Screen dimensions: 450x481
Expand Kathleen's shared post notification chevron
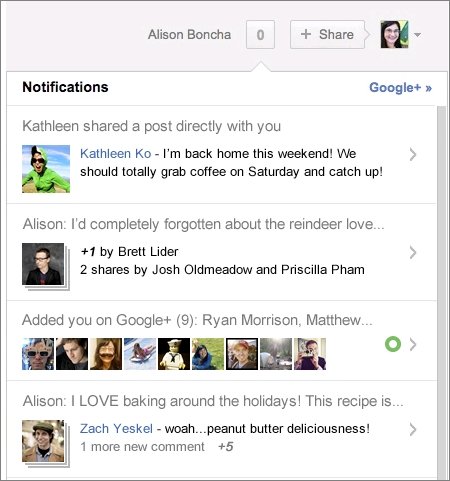click(413, 155)
